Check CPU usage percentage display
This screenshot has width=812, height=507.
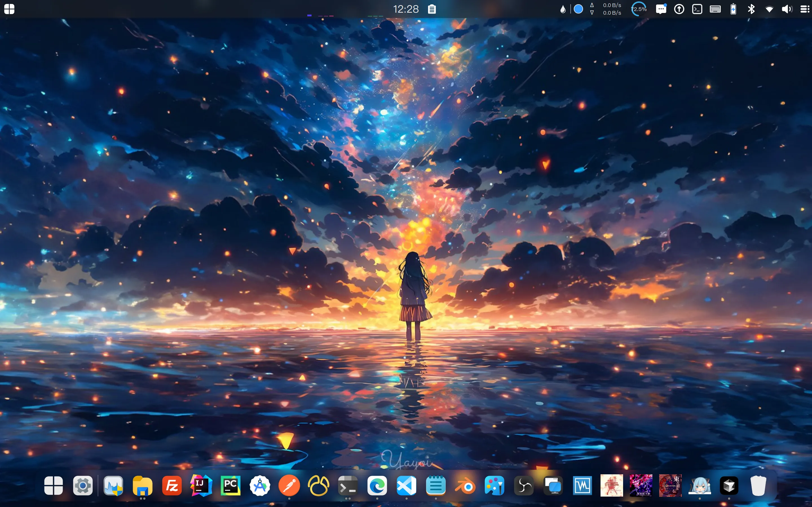(x=638, y=8)
